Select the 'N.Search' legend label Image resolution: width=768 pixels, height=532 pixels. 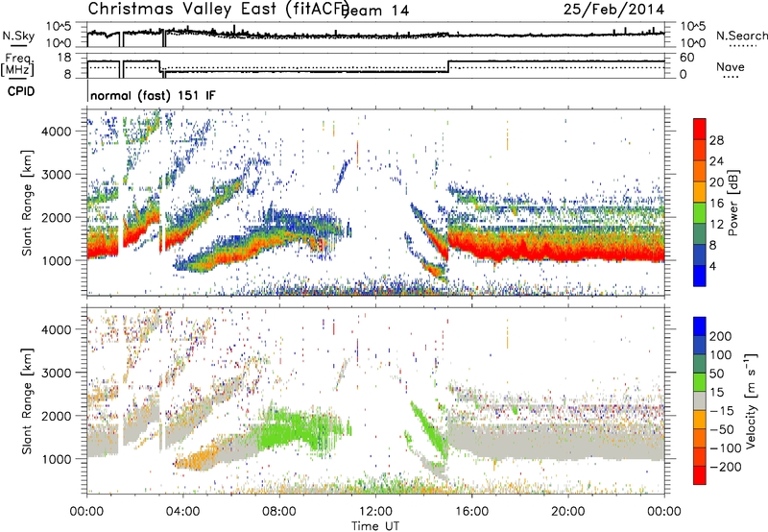[741, 36]
